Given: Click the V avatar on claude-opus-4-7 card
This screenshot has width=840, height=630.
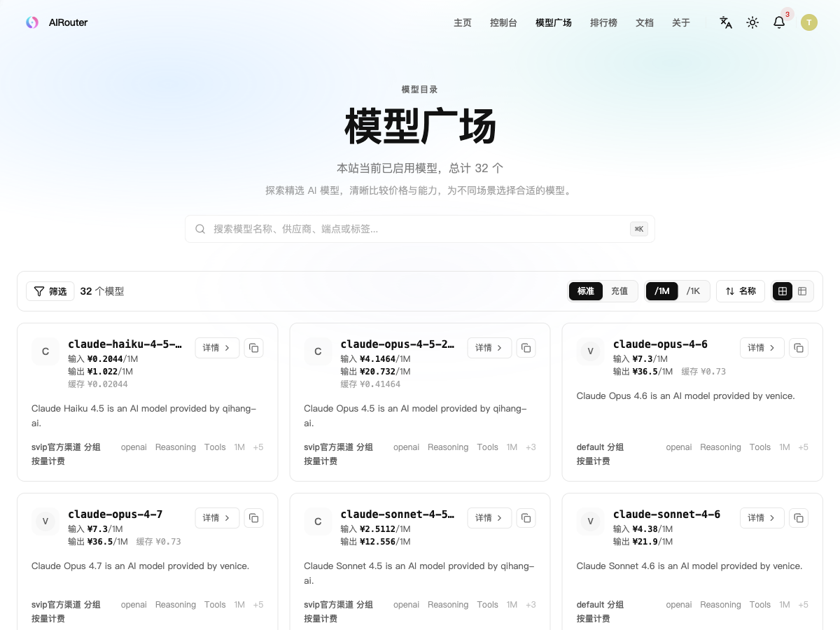Looking at the screenshot, I should (45, 521).
